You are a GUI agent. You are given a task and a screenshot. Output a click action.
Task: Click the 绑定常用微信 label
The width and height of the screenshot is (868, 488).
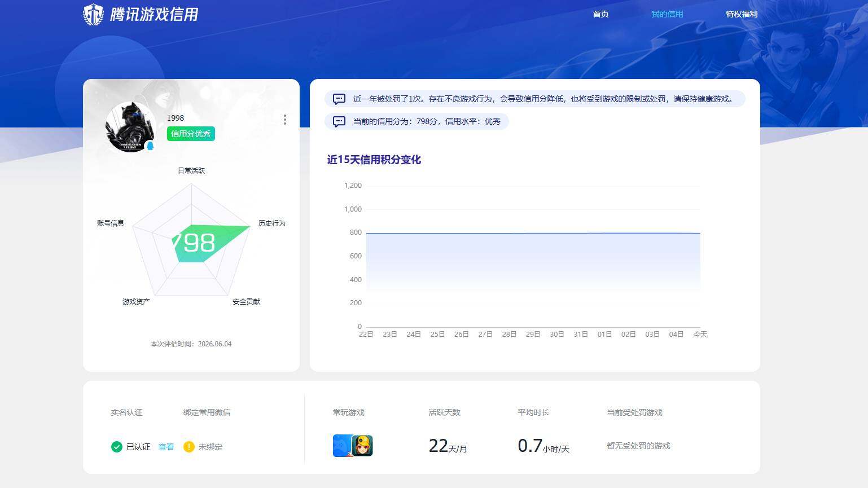207,412
